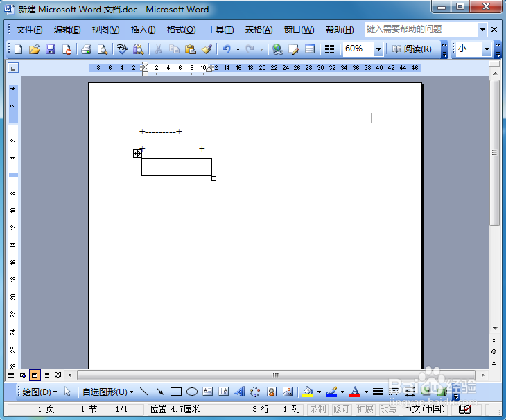Create a new blank document
This screenshot has width=506, height=420.
pos(19,49)
